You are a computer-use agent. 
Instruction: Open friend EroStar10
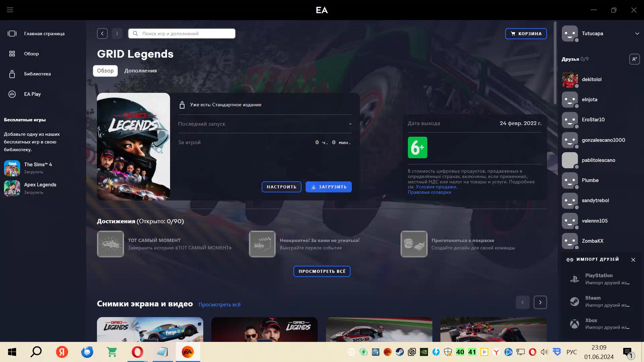point(593,120)
